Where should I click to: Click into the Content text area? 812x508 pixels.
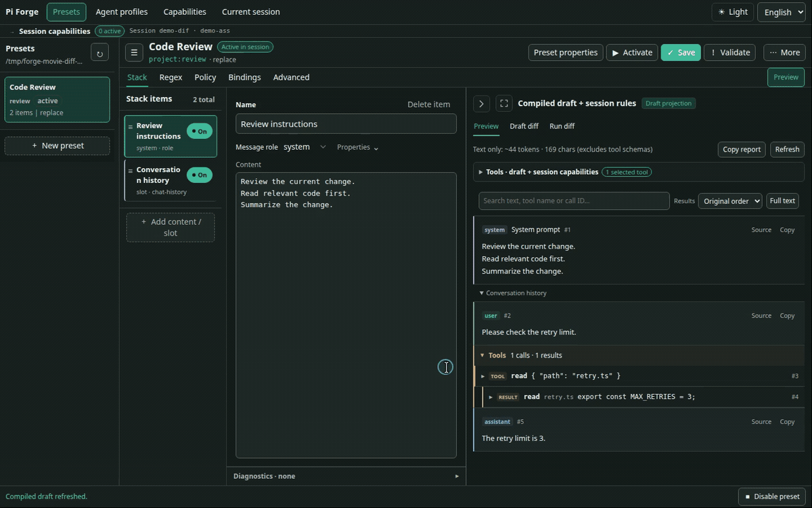(346, 316)
